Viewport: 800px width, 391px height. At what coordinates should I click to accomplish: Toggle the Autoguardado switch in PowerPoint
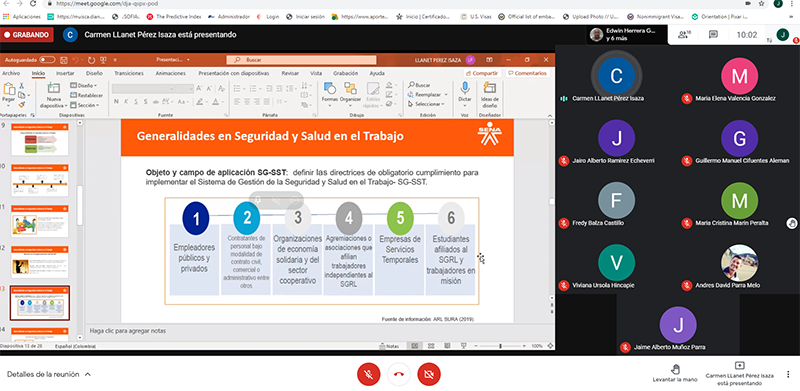[x=47, y=60]
